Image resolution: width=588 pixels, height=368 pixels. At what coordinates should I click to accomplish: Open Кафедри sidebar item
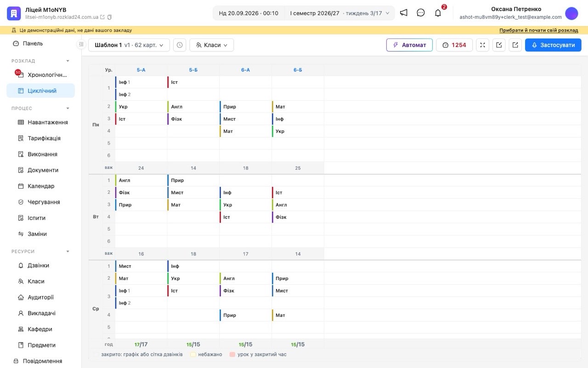point(40,329)
